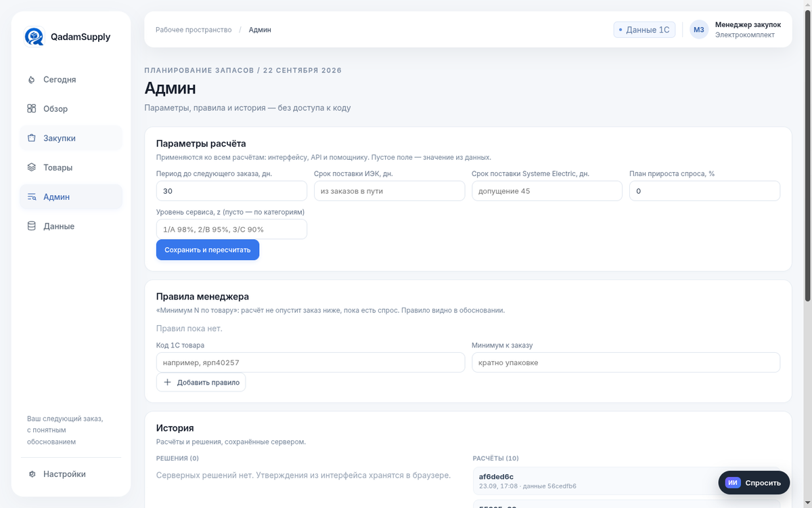
Task: Click the Решения (0) column label
Action: (x=177, y=459)
